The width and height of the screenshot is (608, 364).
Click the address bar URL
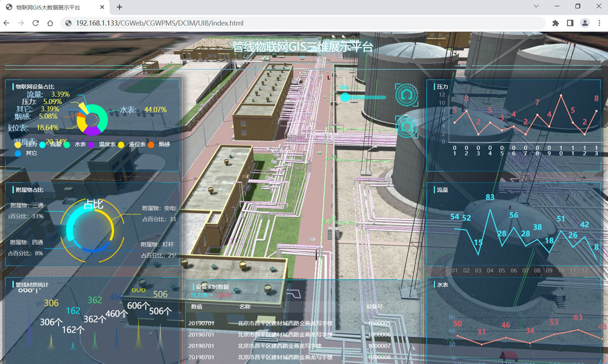(159, 23)
